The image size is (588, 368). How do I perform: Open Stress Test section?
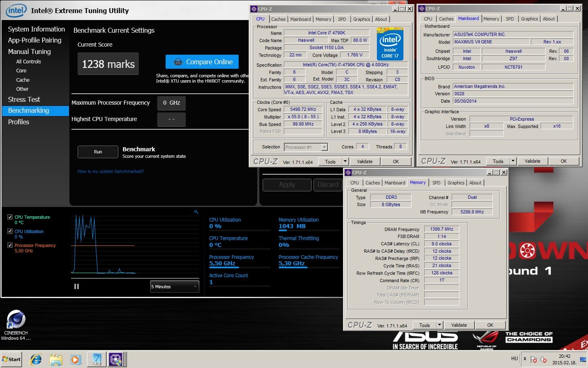tap(24, 99)
